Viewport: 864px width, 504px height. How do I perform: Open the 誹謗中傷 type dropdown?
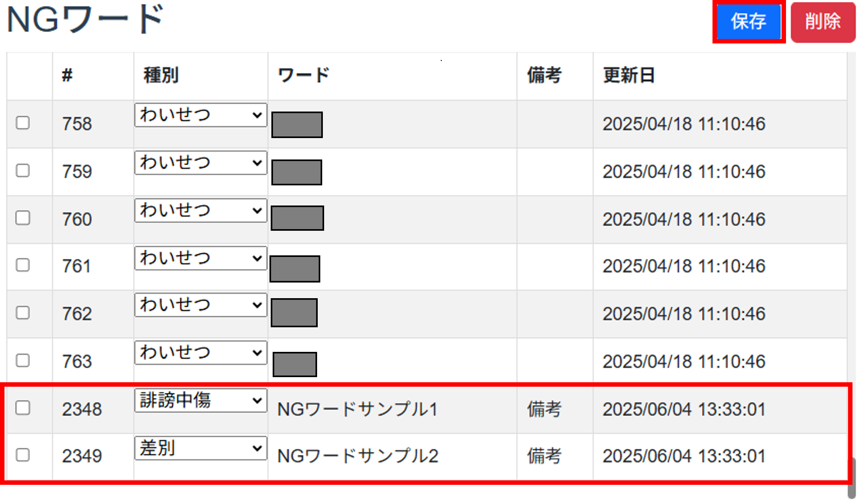point(200,400)
